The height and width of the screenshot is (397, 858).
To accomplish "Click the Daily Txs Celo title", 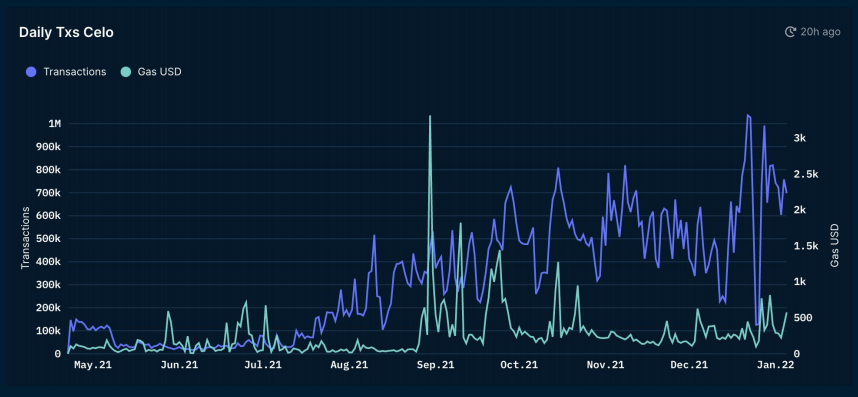I will pos(66,32).
